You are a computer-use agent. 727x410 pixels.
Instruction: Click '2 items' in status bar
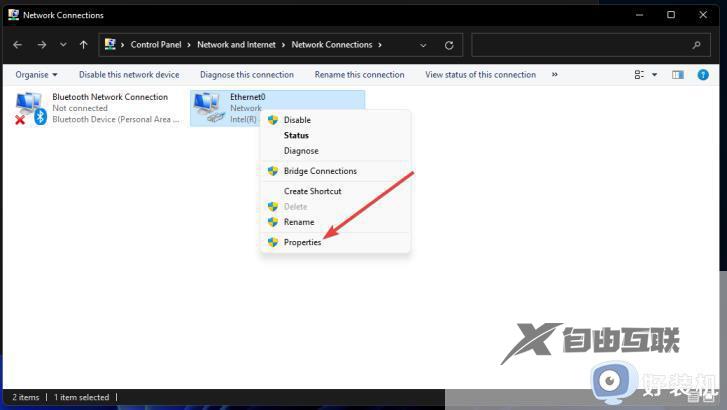(26, 397)
